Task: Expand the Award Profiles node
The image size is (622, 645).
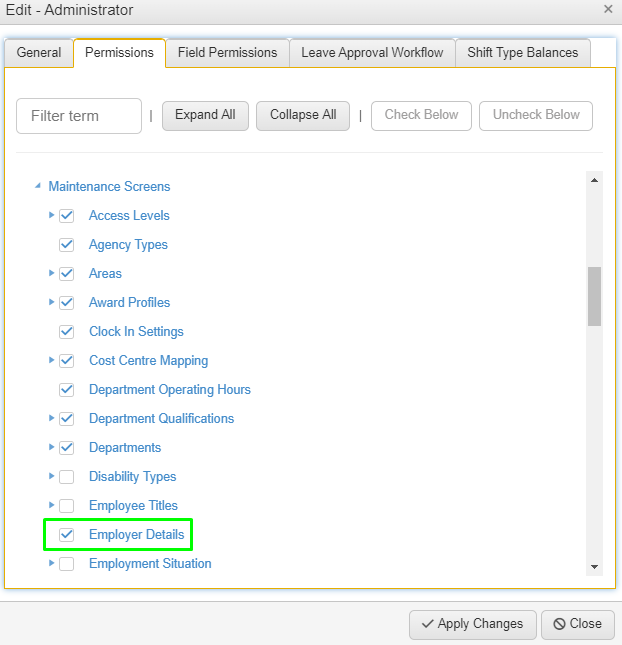Action: [52, 302]
